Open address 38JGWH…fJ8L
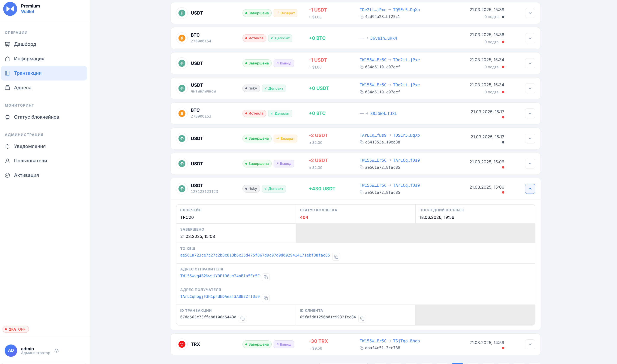The width and height of the screenshot is (617, 364). click(x=384, y=113)
